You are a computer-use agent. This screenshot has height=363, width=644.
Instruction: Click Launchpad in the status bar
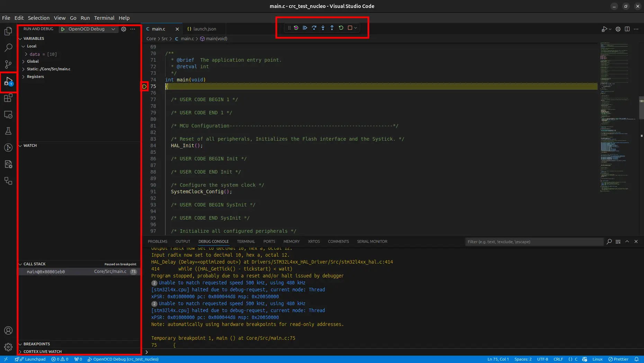30,359
